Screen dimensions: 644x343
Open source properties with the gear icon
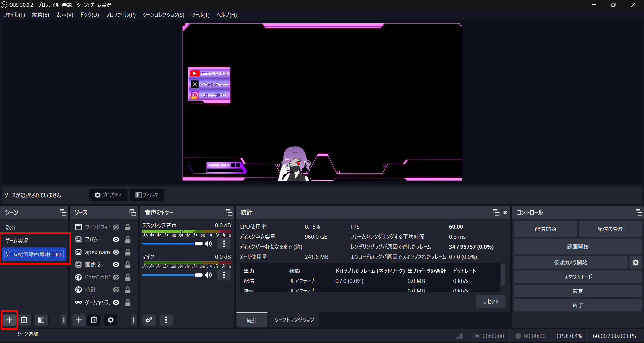coord(111,320)
